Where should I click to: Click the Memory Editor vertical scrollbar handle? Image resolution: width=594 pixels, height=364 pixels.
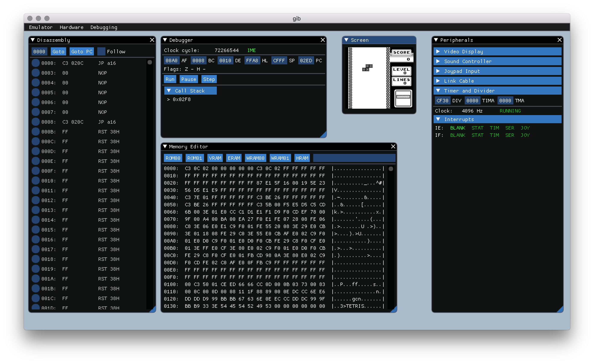391,169
